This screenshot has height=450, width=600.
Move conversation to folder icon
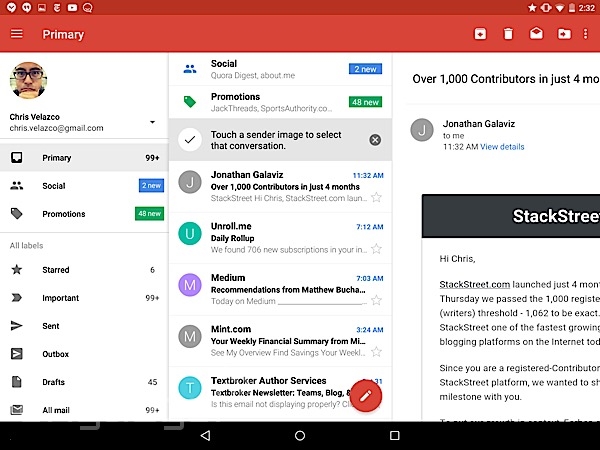(564, 34)
